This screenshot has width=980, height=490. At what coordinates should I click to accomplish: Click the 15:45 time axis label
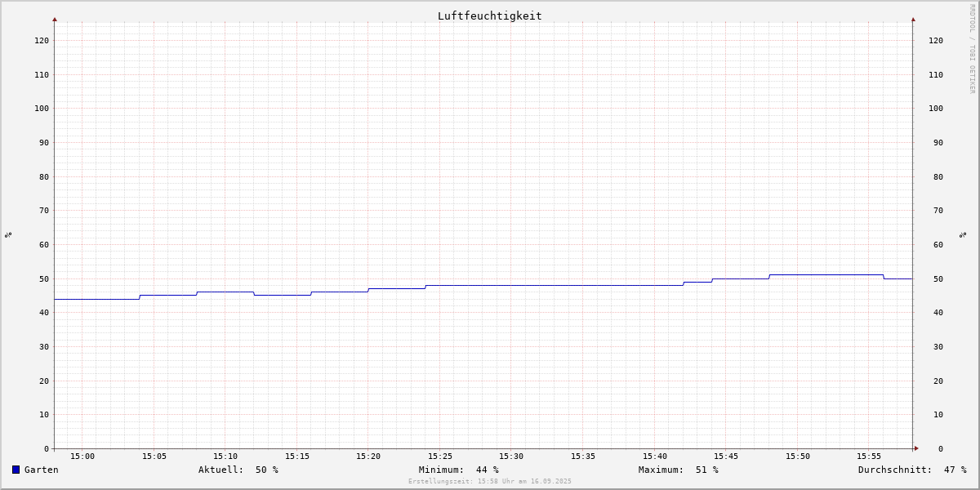click(x=726, y=456)
